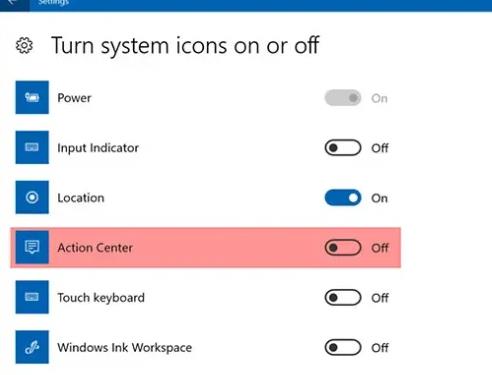Click the Action Center speech bubble icon

tap(32, 247)
